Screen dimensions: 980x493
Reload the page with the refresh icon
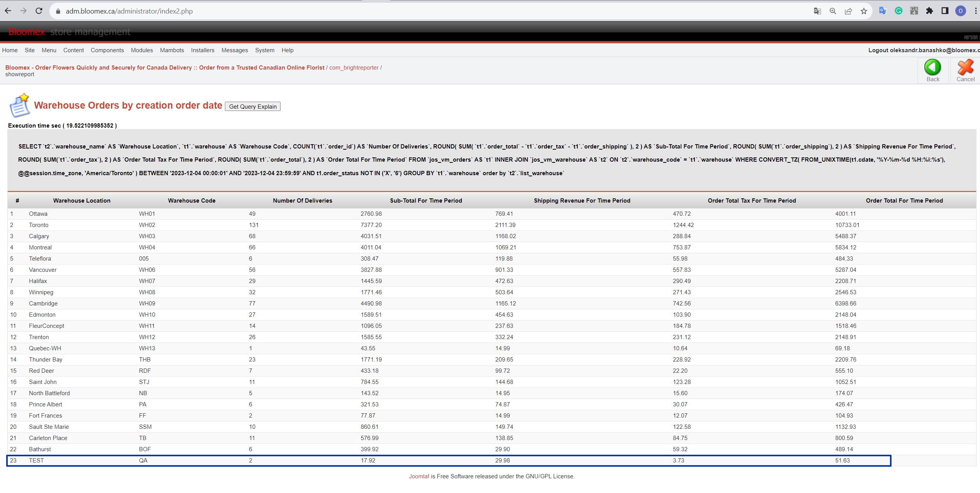pyautogui.click(x=39, y=11)
